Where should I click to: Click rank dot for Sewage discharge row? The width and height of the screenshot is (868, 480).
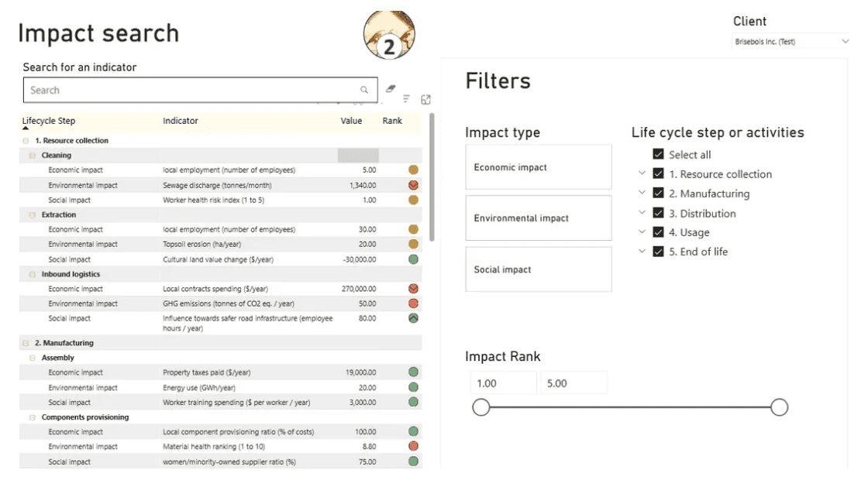click(414, 185)
